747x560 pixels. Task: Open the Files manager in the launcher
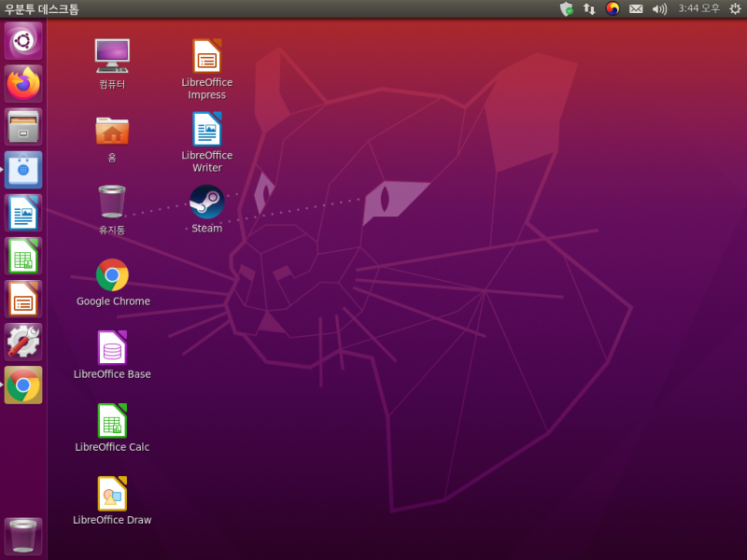(23, 127)
